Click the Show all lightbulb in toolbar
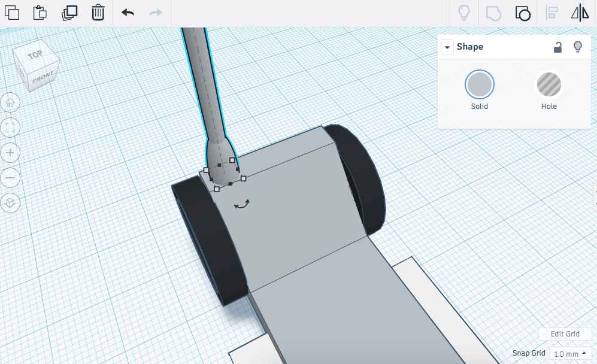 463,13
